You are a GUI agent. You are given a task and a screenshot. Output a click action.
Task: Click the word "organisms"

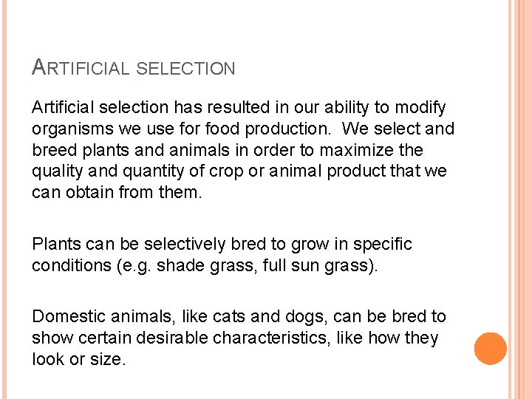click(x=68, y=129)
